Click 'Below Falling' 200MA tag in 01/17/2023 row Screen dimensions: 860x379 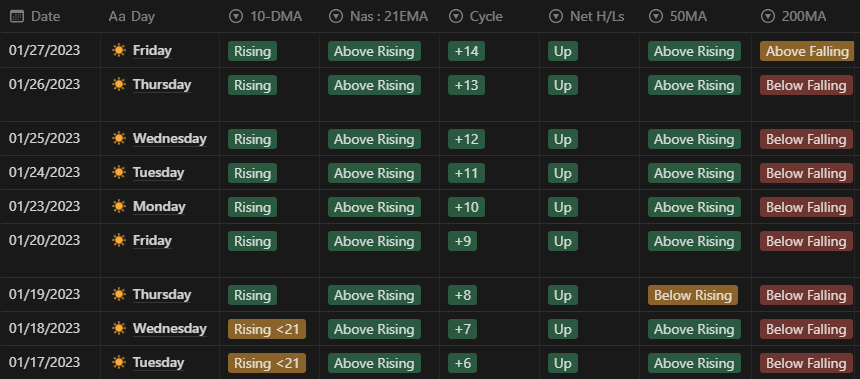806,363
